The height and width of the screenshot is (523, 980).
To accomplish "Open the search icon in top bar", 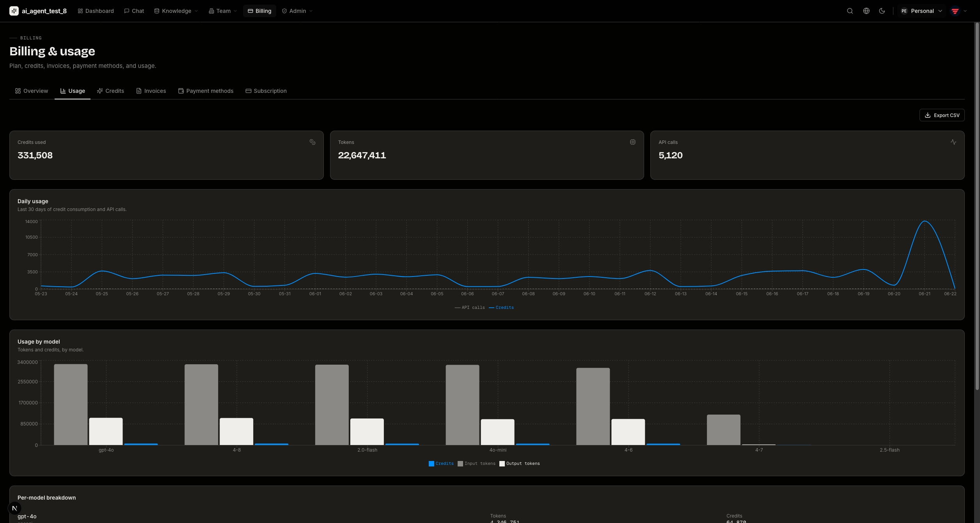I will tap(850, 11).
